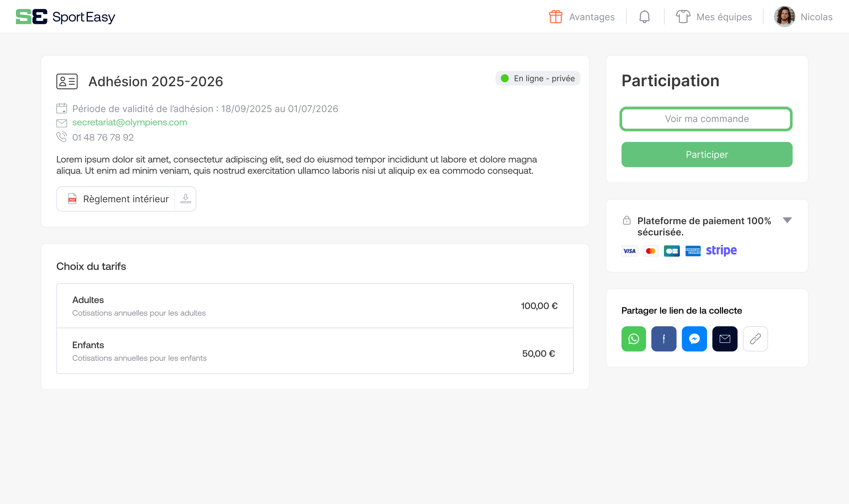
Task: Open the notifications bell
Action: [x=644, y=17]
